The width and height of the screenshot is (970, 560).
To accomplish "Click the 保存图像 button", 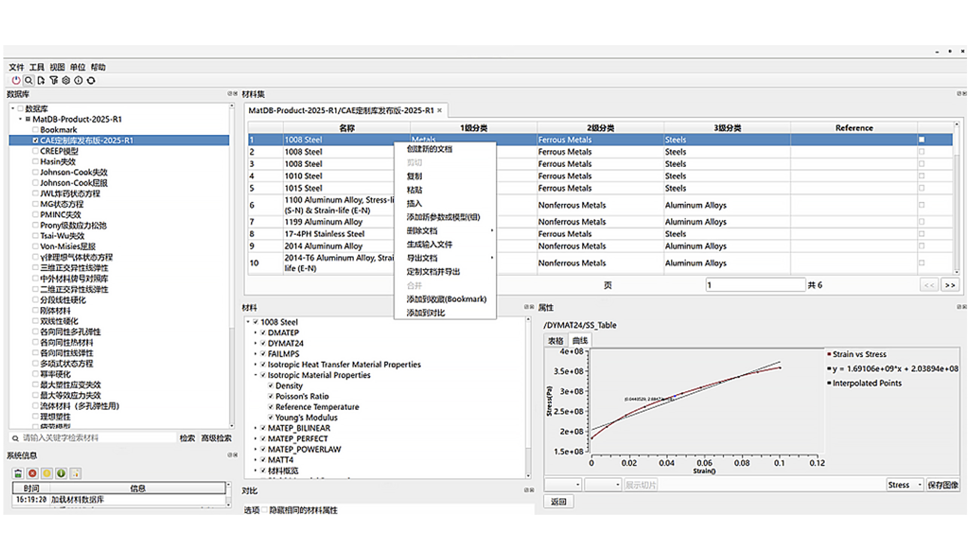I will 943,485.
